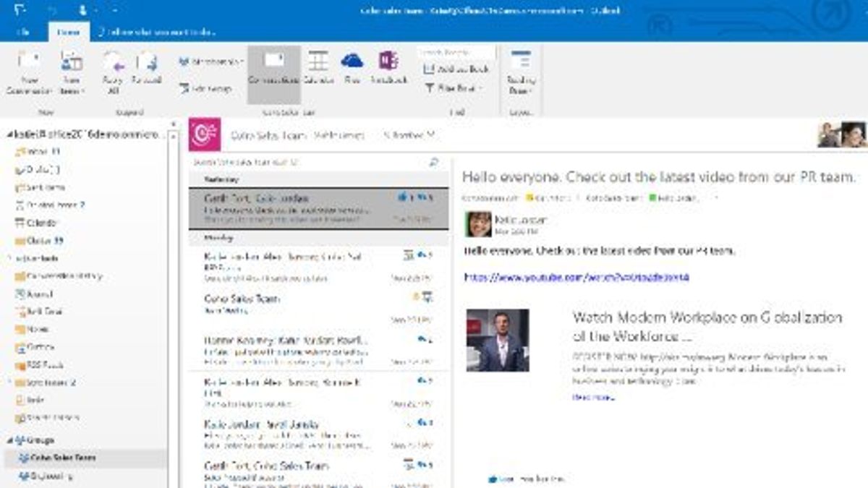The height and width of the screenshot is (488, 868).
Task: Open the New Items dropdown
Action: (72, 73)
